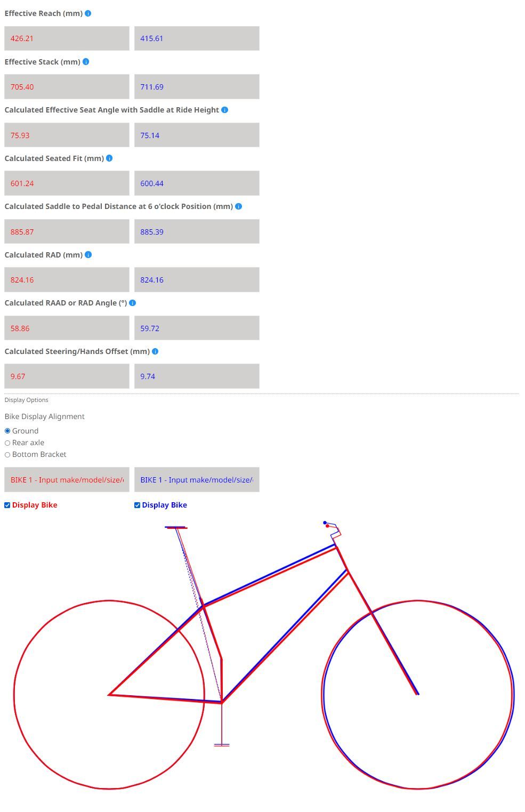Select Ground bike alignment option
The image size is (525, 812).
[x=7, y=431]
